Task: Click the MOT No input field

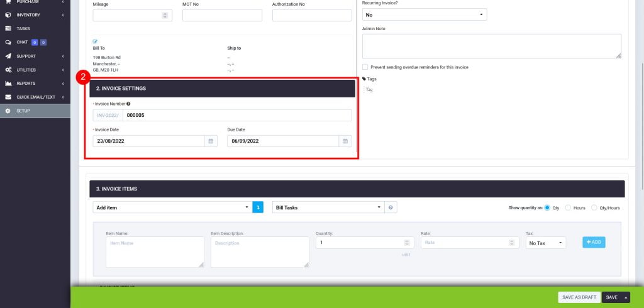Action: tap(222, 15)
